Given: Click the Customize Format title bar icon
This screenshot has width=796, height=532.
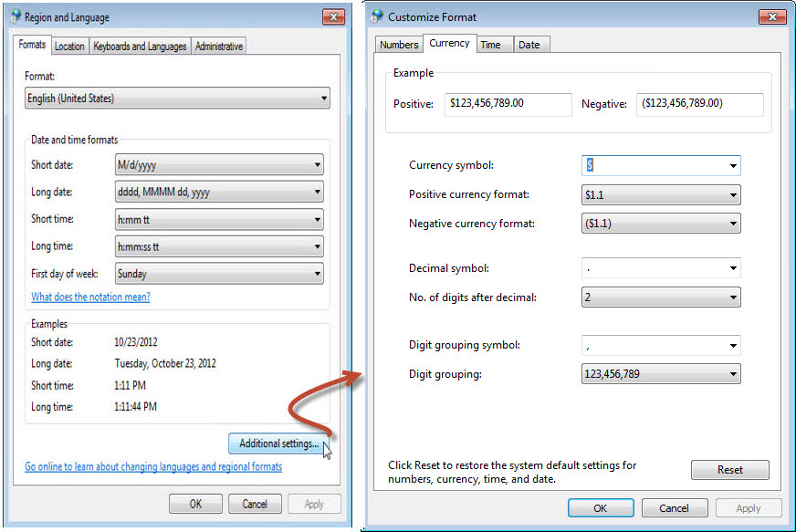Looking at the screenshot, I should [378, 16].
